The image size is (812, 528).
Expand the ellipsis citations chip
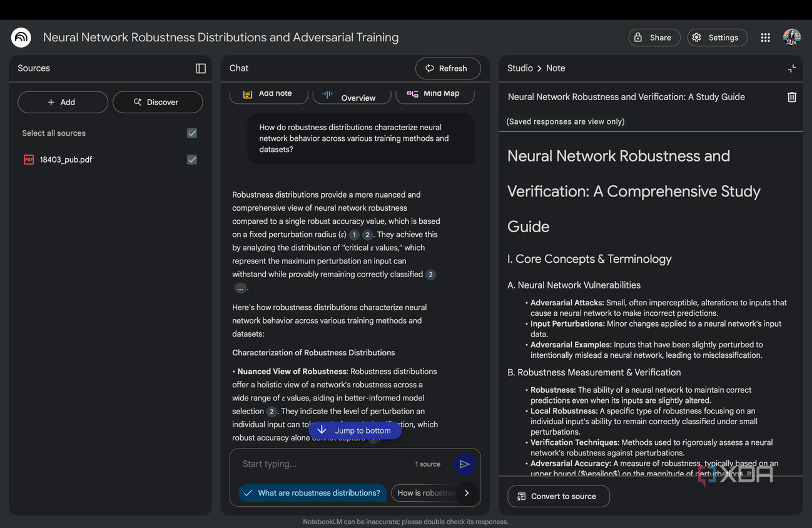pos(240,288)
